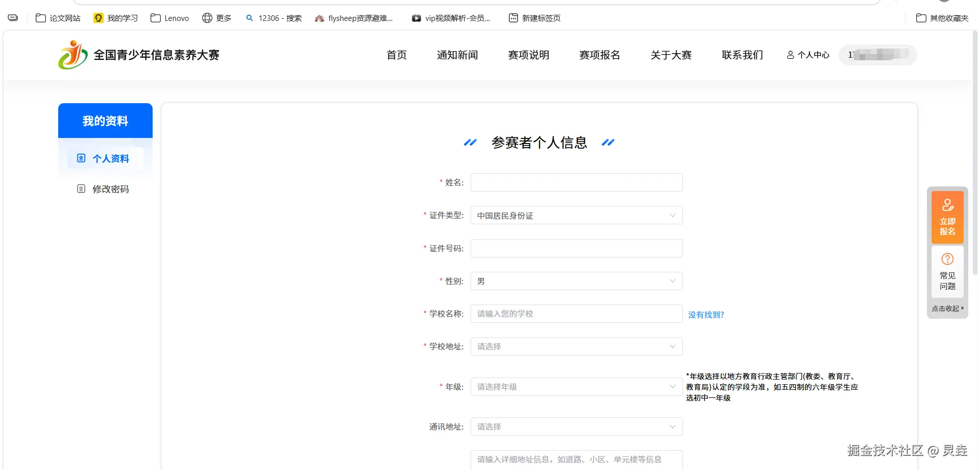Click the 修改密码 sidebar icon
The image size is (980, 470).
point(81,189)
